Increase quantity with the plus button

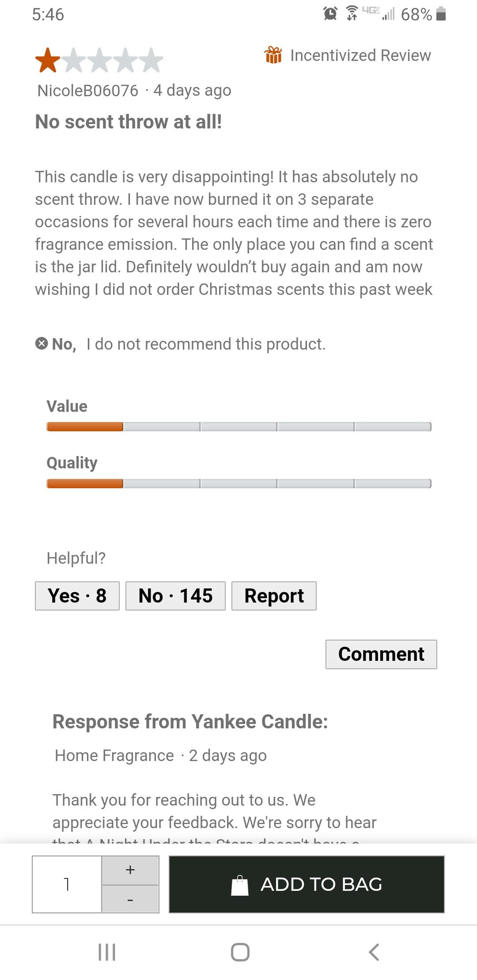[130, 870]
